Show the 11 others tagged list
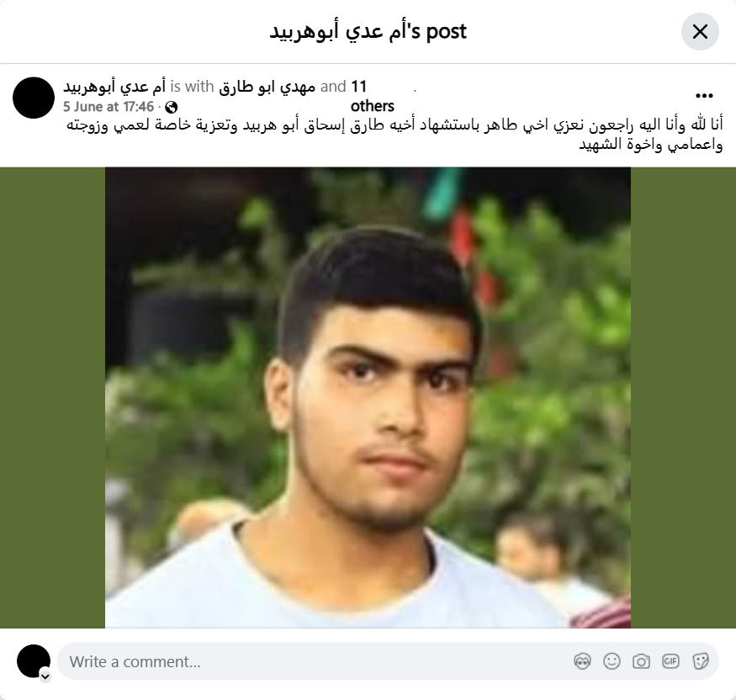Viewport: 736px width, 700px height. [x=373, y=96]
